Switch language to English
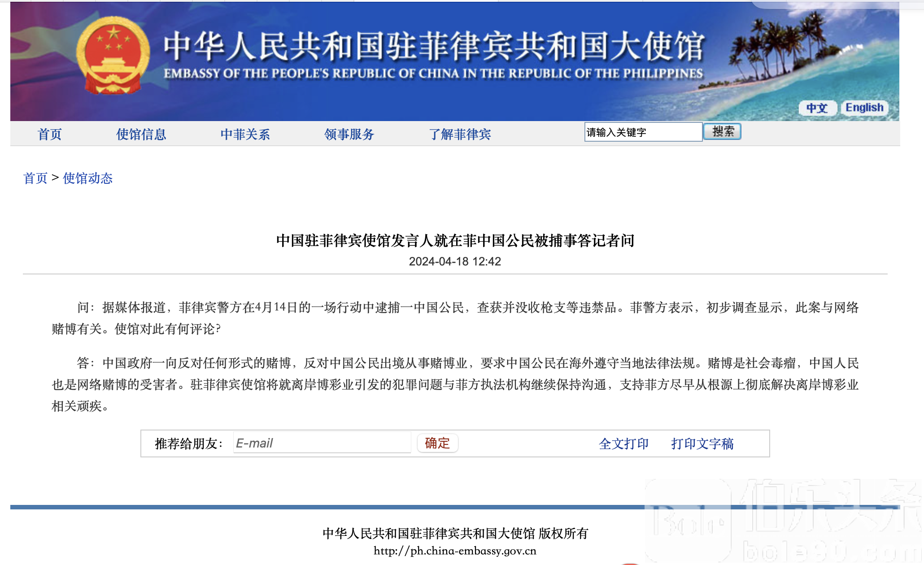The image size is (924, 565). (x=864, y=108)
